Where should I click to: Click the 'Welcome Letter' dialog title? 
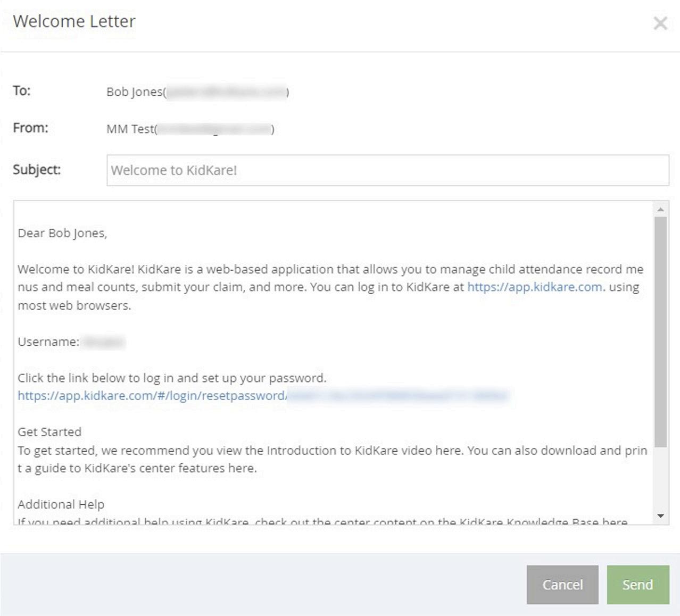click(x=74, y=21)
